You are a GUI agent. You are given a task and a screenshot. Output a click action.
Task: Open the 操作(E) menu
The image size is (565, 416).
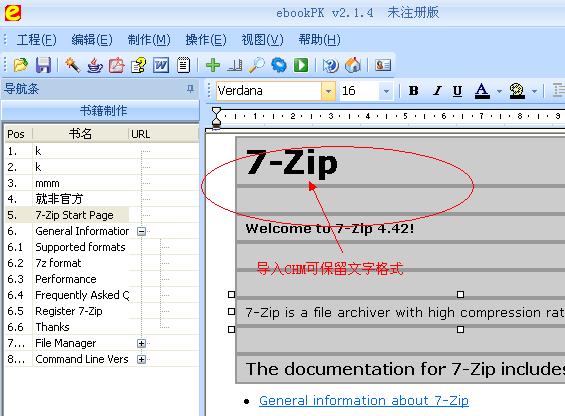206,40
